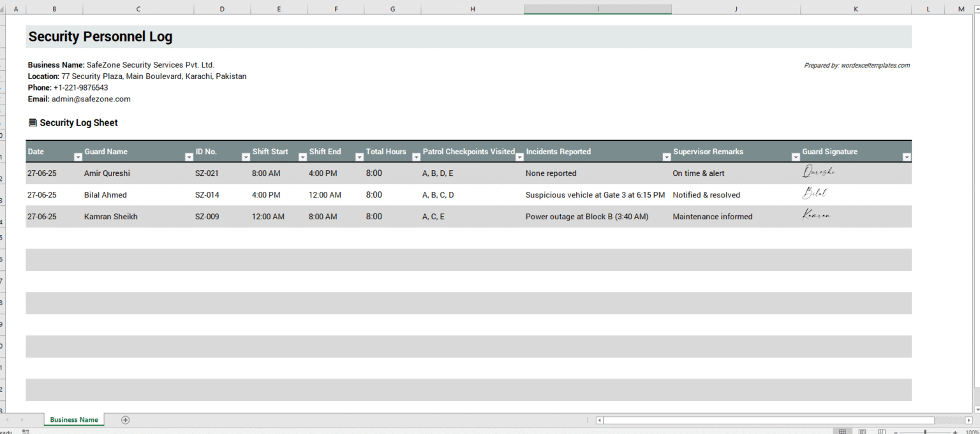Open the Date column filter dropdown

click(x=77, y=156)
